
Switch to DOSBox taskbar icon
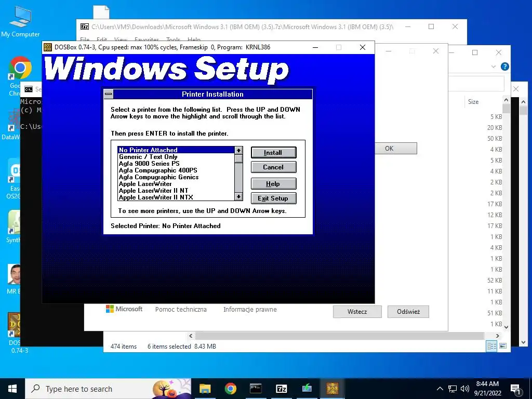click(332, 389)
